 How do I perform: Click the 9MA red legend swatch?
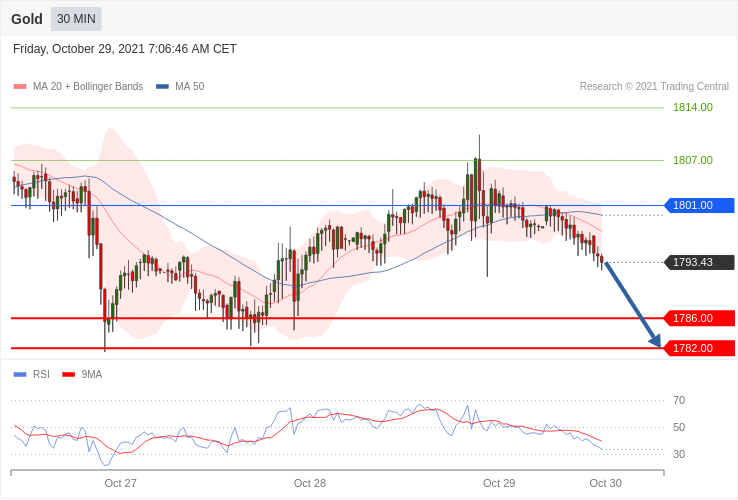click(69, 375)
